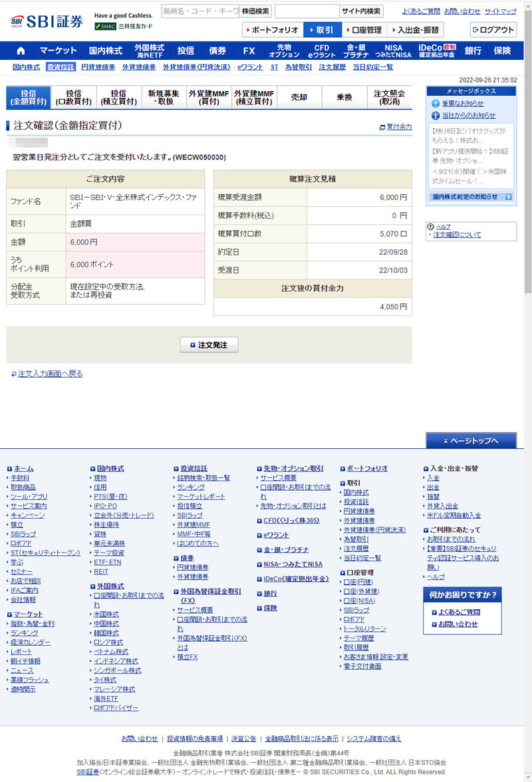
Task: Click the ログアウト button
Action: (x=493, y=30)
